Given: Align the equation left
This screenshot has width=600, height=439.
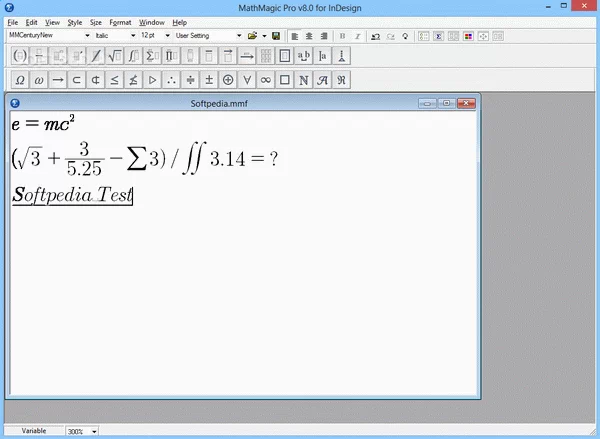Looking at the screenshot, I should pos(295,36).
